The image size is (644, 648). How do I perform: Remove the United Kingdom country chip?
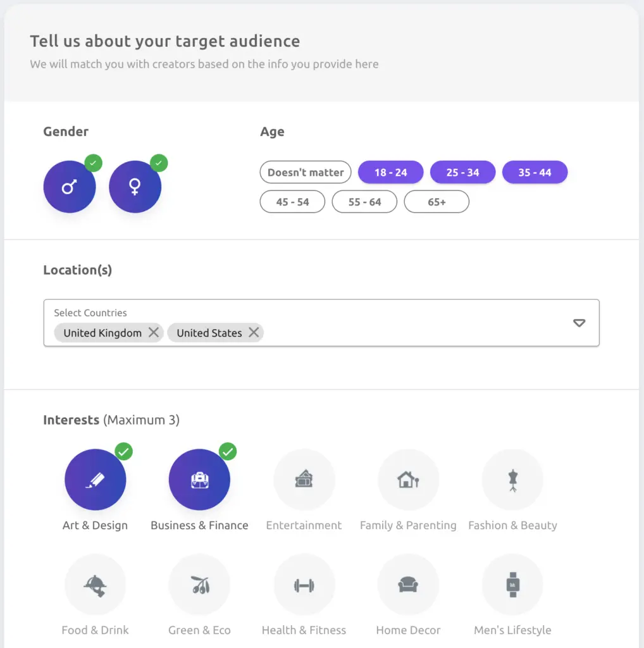(x=154, y=333)
